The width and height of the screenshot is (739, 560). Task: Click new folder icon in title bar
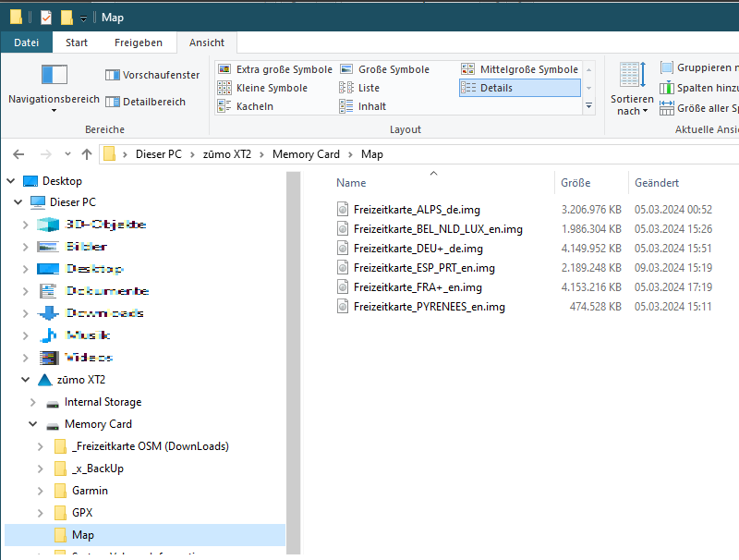click(67, 18)
